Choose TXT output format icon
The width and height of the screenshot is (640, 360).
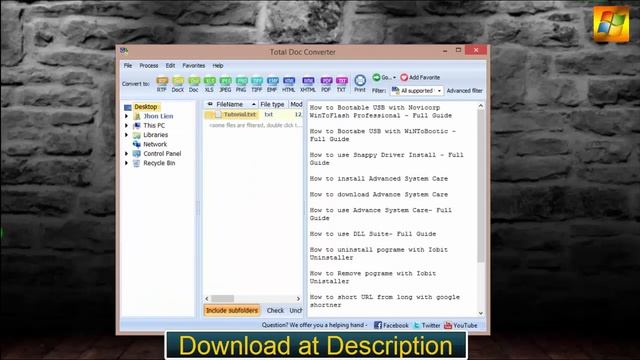[341, 84]
